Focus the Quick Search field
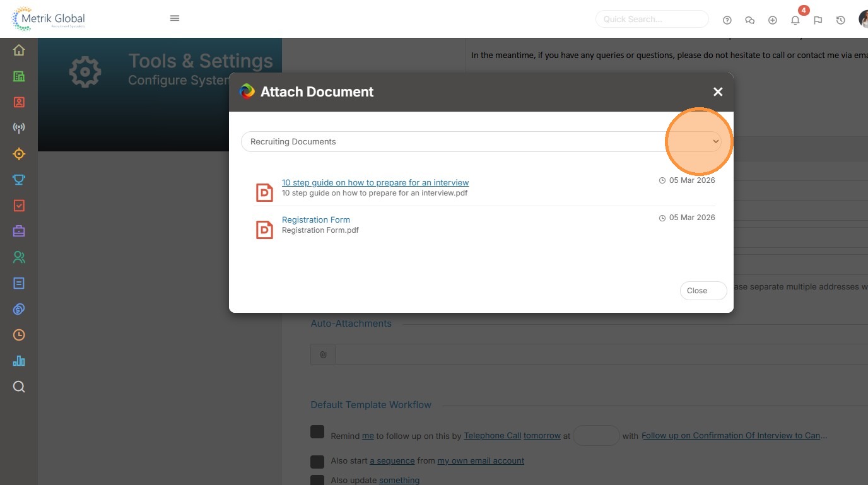868x485 pixels. click(652, 19)
